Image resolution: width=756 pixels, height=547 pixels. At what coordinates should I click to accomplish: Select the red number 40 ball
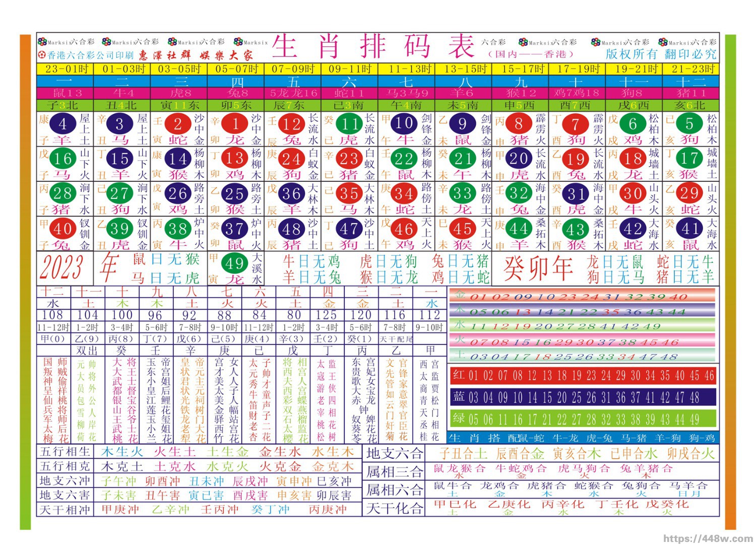pos(62,229)
